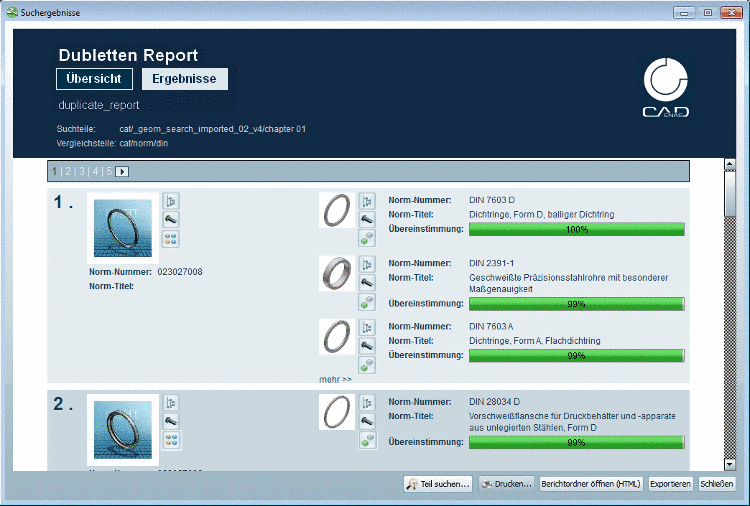Click 99% match bar for DIN 2391-1
750x506 pixels.
[x=576, y=304]
